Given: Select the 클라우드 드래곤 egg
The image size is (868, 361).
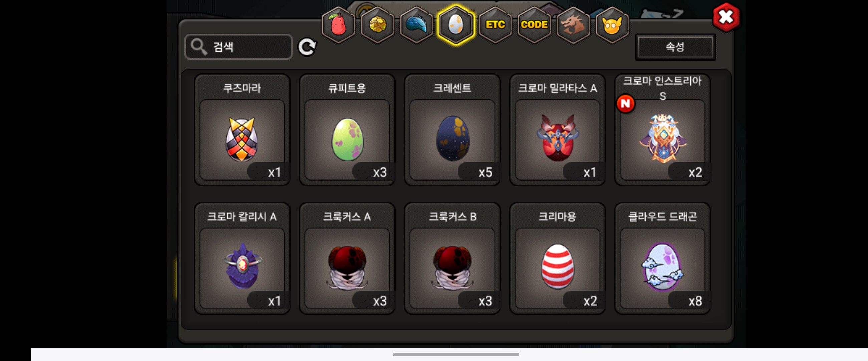Looking at the screenshot, I should [662, 258].
